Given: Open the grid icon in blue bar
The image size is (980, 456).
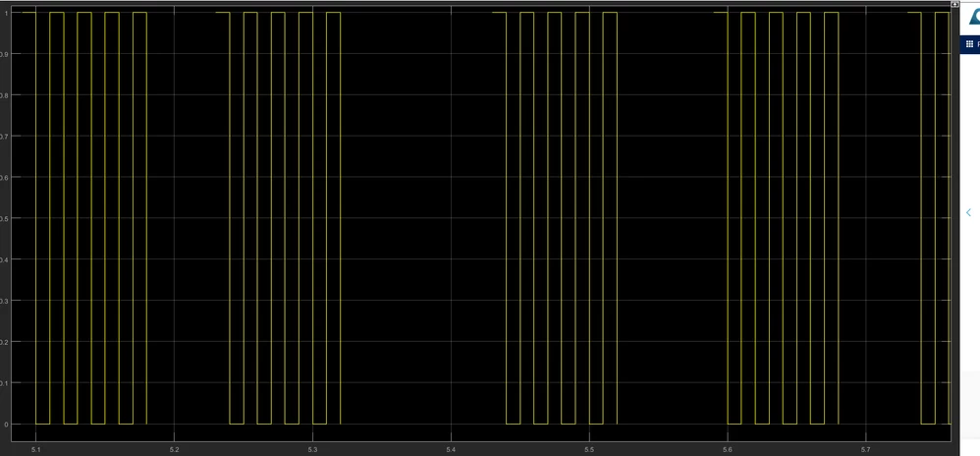Looking at the screenshot, I should point(969,44).
